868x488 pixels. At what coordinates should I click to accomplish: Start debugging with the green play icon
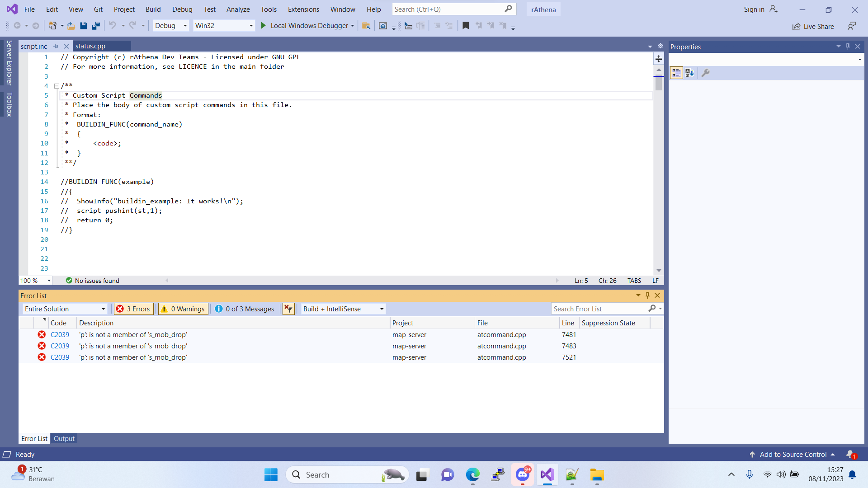click(263, 26)
